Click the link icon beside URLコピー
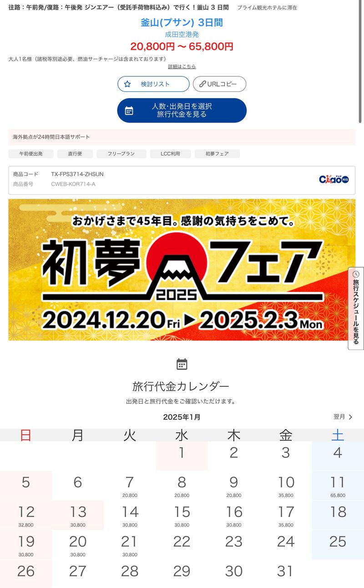Image resolution: width=364 pixels, height=588 pixels. [202, 84]
